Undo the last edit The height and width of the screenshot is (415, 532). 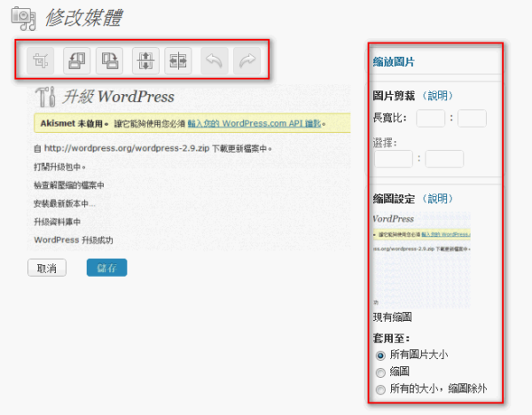215,61
